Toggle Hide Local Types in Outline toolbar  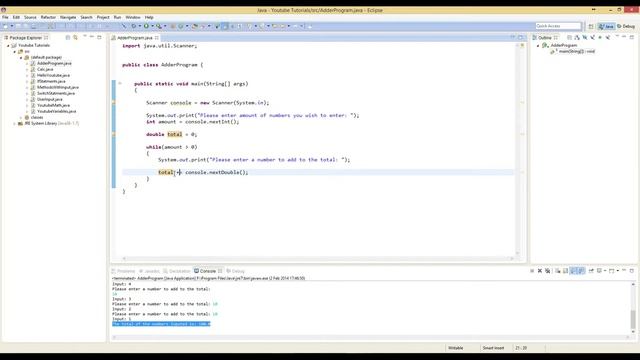[x=608, y=38]
